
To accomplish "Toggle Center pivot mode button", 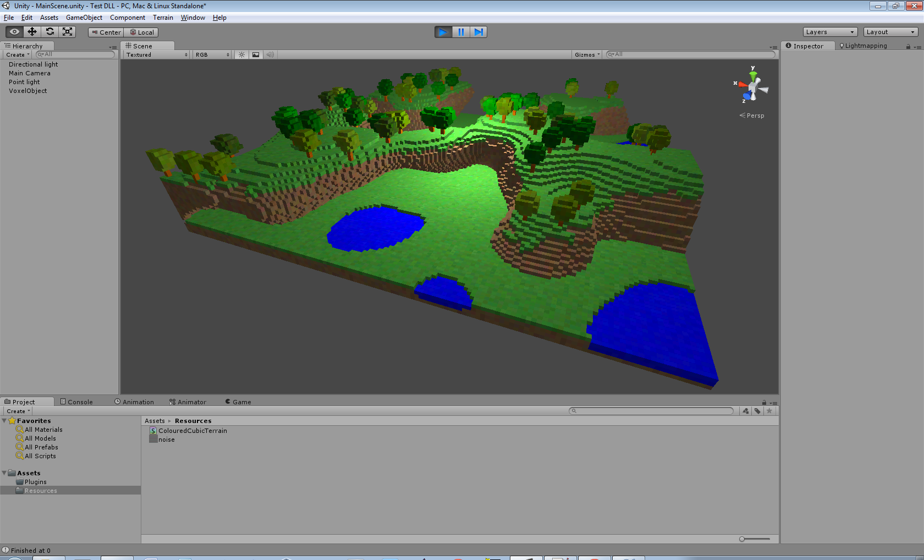I will click(x=106, y=32).
